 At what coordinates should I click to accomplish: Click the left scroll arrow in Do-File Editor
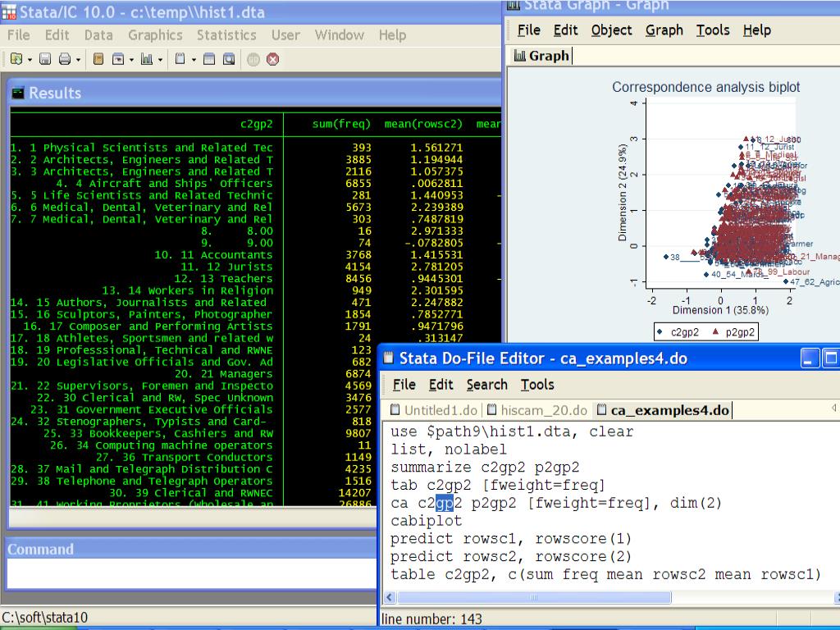click(390, 597)
